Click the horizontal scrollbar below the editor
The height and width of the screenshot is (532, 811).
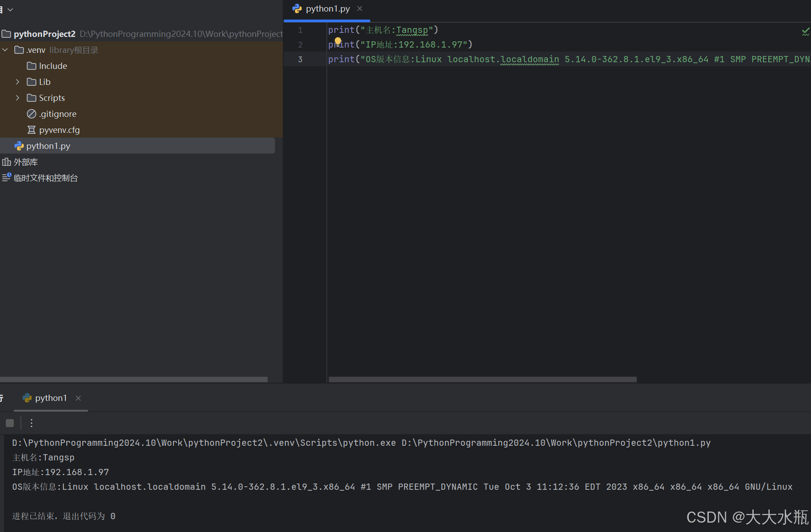[482, 379]
